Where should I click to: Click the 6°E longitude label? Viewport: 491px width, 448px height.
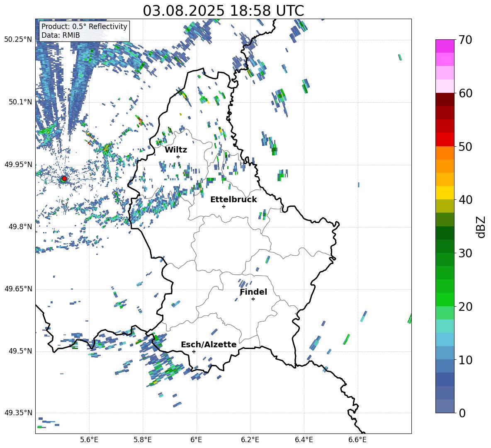pyautogui.click(x=196, y=440)
